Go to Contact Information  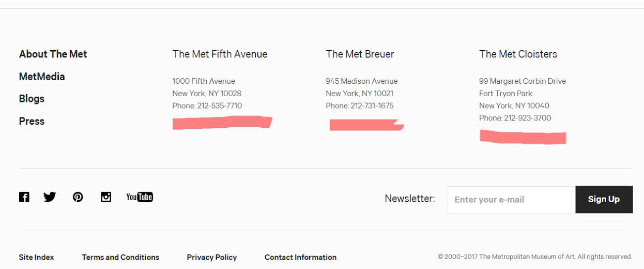(x=300, y=257)
